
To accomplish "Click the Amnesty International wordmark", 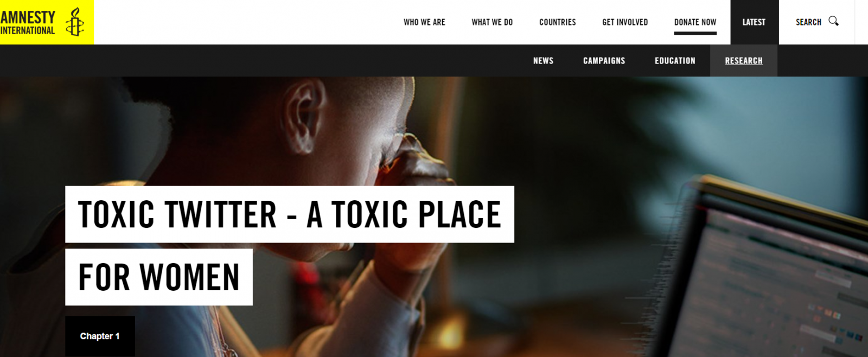I will coord(28,23).
